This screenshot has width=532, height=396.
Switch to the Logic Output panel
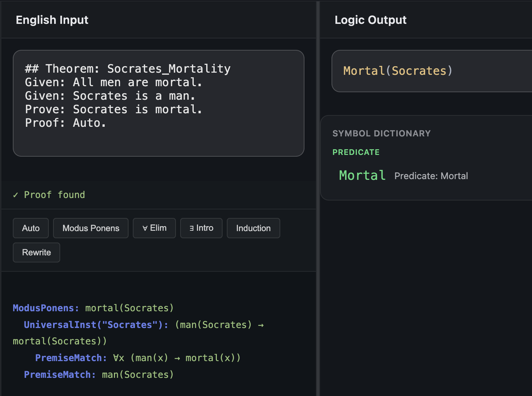(370, 20)
